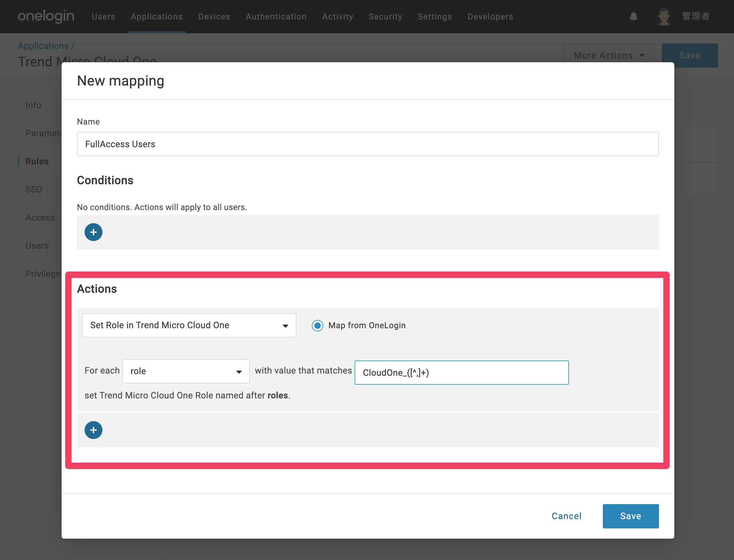The height and width of the screenshot is (560, 734).
Task: Focus the Name field with FullAccess Users
Action: (368, 144)
